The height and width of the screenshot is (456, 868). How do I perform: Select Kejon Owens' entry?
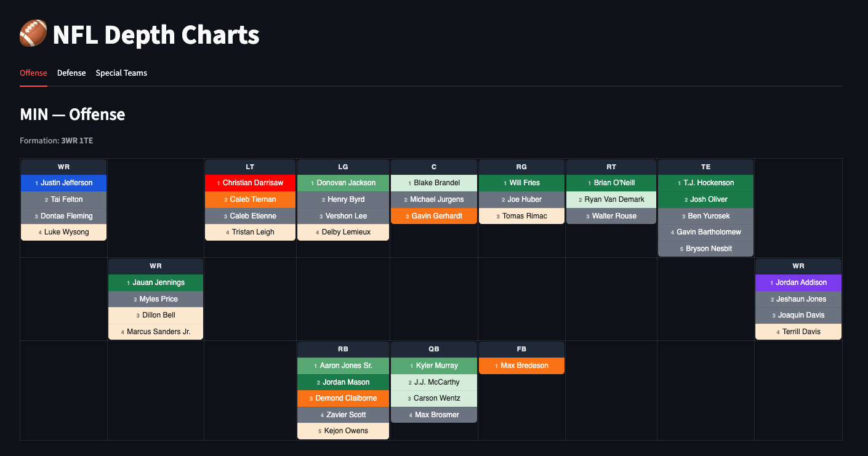(343, 431)
